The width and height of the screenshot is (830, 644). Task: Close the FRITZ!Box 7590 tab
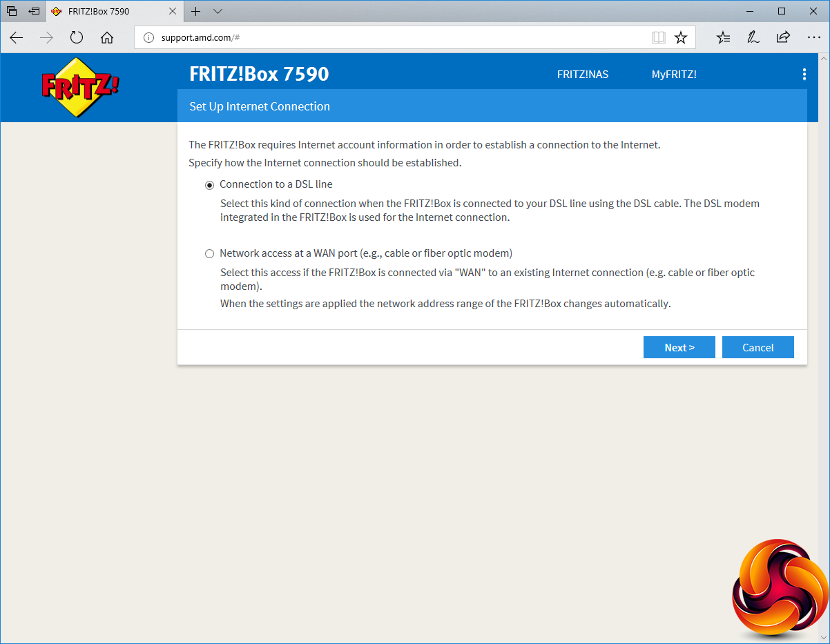(173, 12)
